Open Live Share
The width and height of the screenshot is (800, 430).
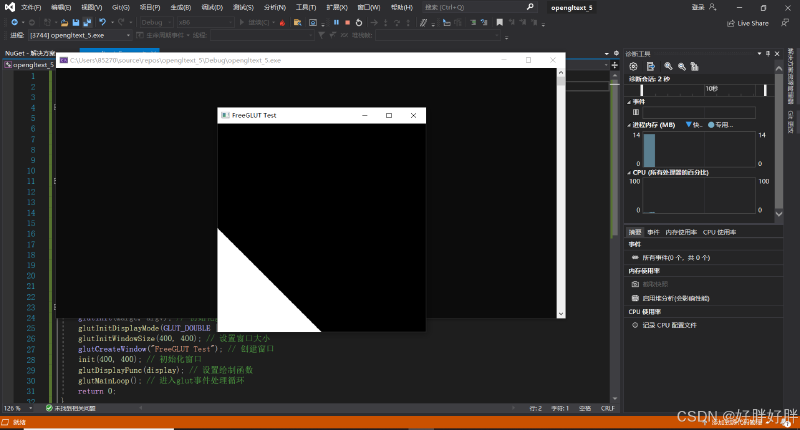(748, 23)
